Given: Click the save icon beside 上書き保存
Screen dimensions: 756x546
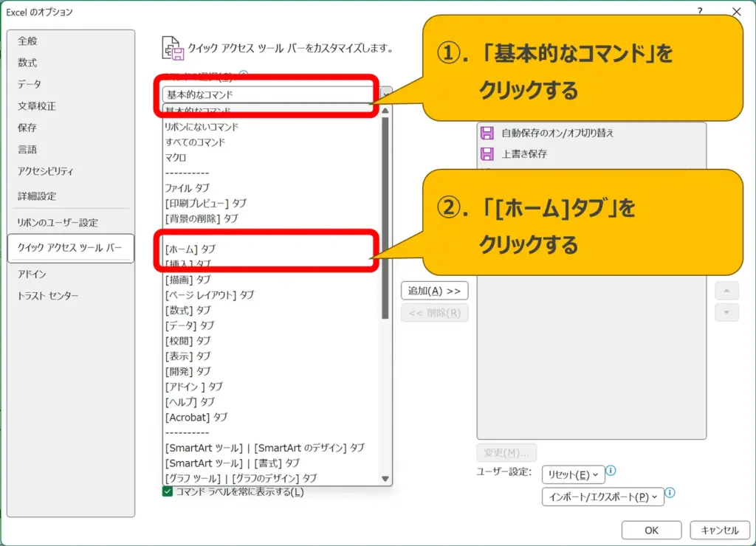Looking at the screenshot, I should pos(487,154).
